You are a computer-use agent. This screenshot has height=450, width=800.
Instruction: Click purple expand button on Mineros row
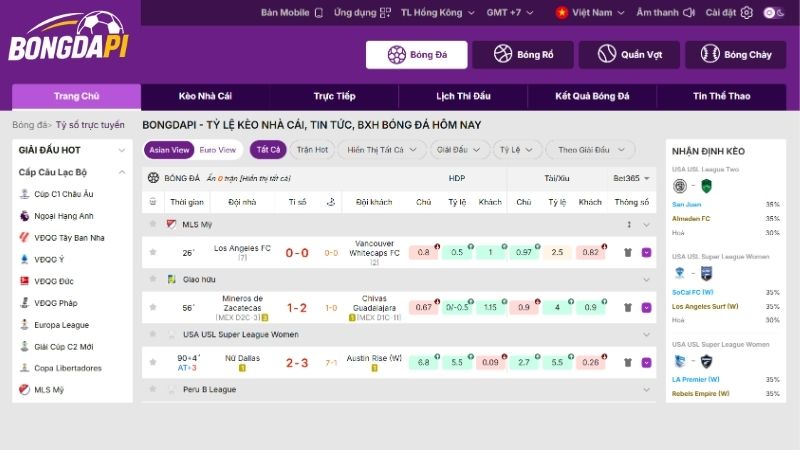click(x=646, y=308)
